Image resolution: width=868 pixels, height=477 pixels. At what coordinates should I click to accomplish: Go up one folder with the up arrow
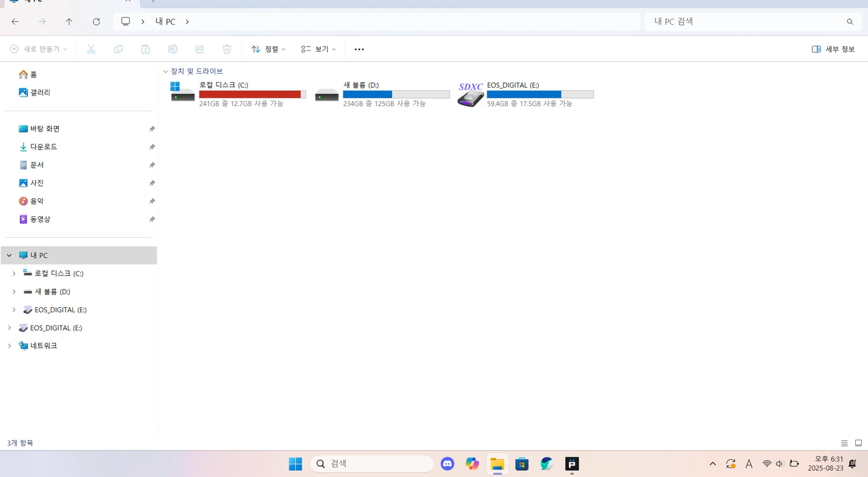point(69,22)
